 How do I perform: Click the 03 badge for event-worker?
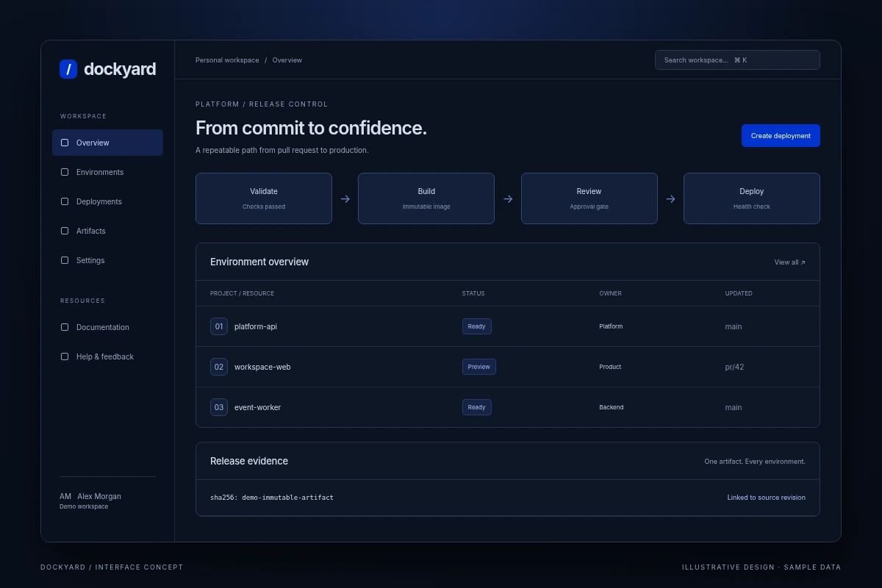pyautogui.click(x=219, y=407)
